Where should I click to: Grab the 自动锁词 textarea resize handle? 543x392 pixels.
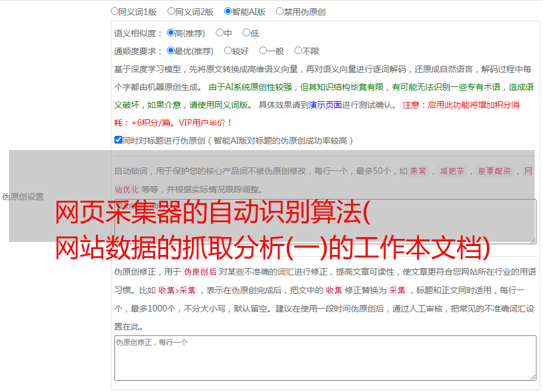[x=532, y=240]
